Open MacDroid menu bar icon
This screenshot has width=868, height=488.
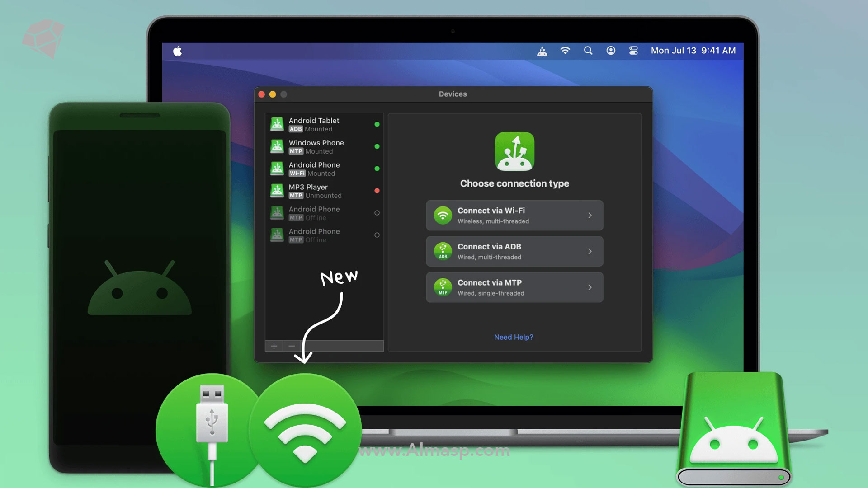coord(542,51)
